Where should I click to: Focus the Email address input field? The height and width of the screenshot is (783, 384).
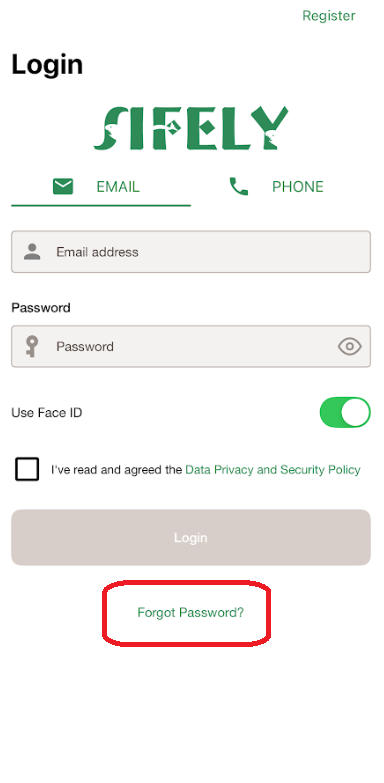click(191, 252)
